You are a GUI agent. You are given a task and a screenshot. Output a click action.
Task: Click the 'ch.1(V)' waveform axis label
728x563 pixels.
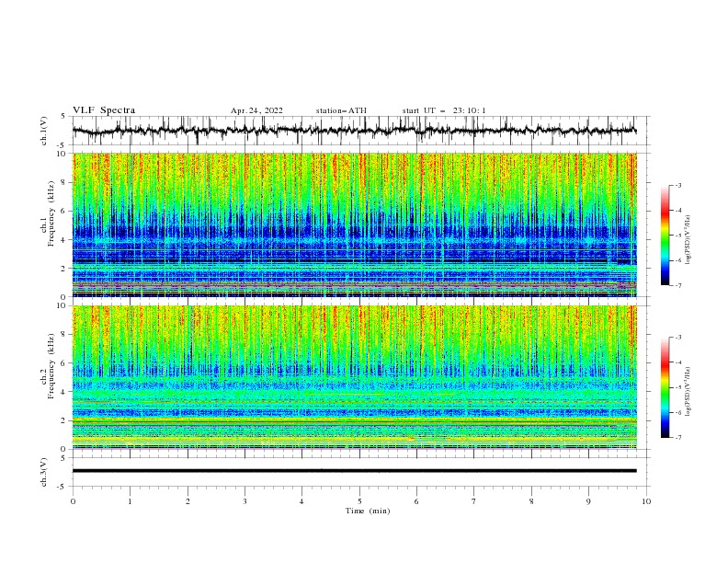44,131
